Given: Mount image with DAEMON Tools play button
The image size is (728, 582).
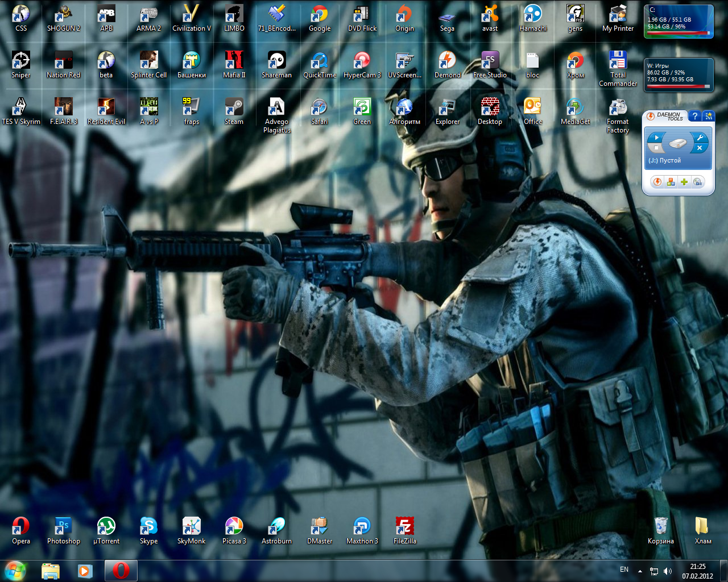Looking at the screenshot, I should tap(656, 137).
